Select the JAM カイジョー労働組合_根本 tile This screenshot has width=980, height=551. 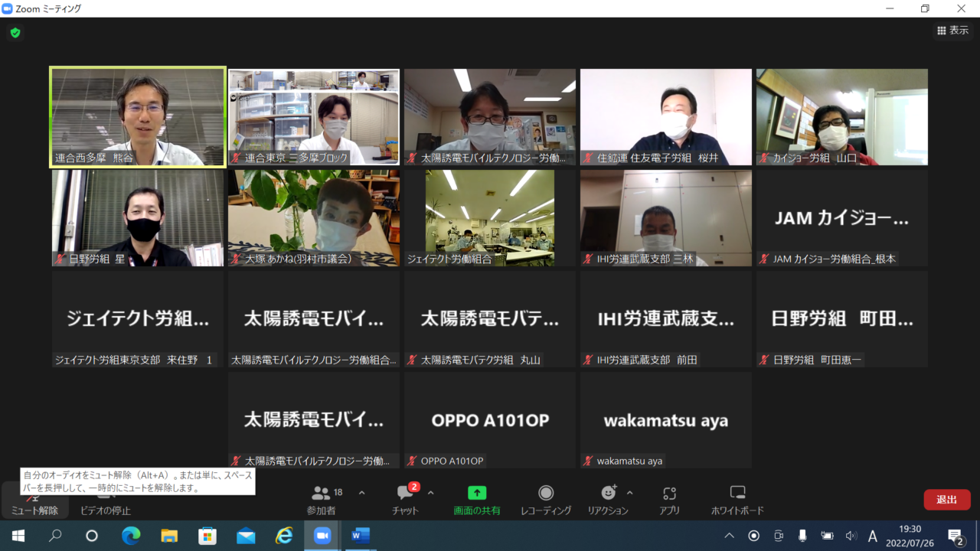click(x=842, y=218)
